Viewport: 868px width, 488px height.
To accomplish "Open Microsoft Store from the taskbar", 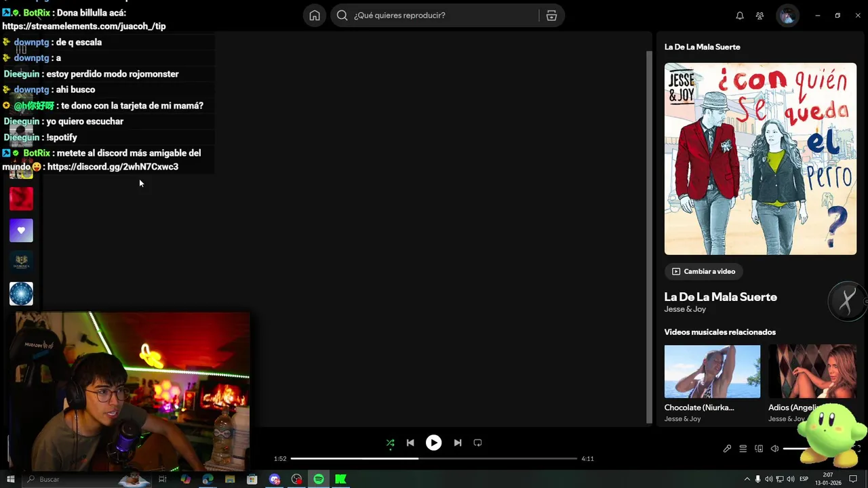I will [x=252, y=479].
